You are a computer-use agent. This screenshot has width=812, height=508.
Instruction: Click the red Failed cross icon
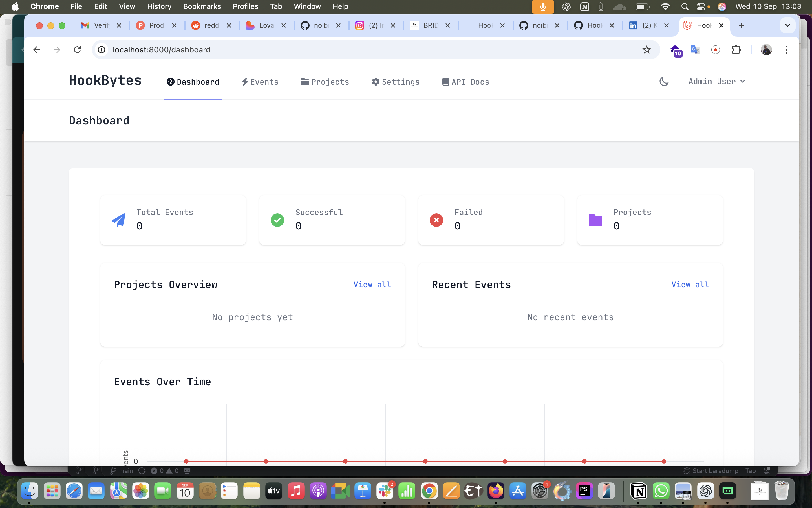pos(436,220)
